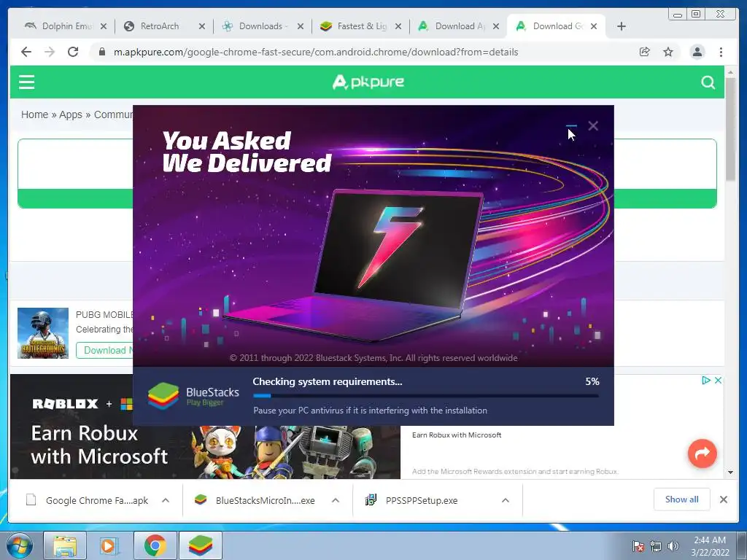Click the Apps breadcrumb link

(71, 114)
